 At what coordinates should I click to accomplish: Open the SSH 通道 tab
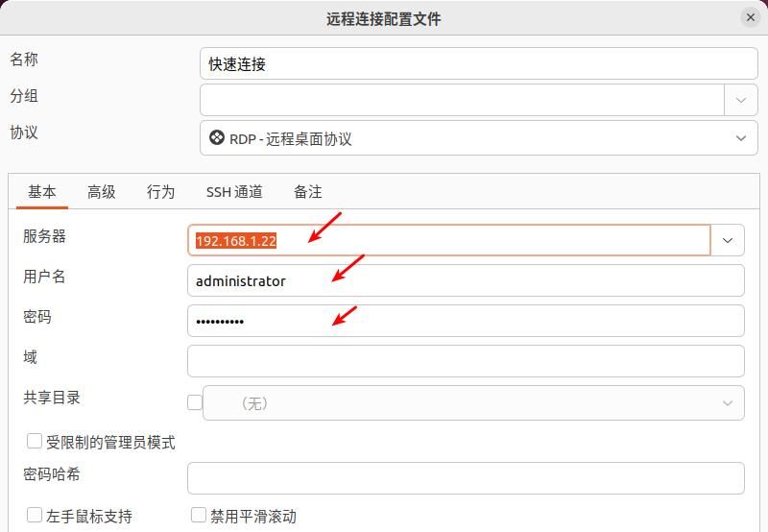click(x=234, y=191)
